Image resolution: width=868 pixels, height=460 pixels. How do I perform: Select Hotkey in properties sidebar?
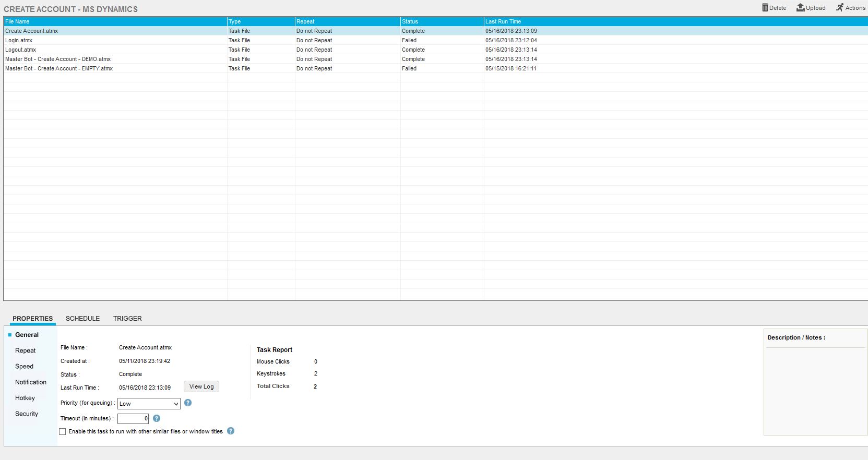pyautogui.click(x=25, y=398)
